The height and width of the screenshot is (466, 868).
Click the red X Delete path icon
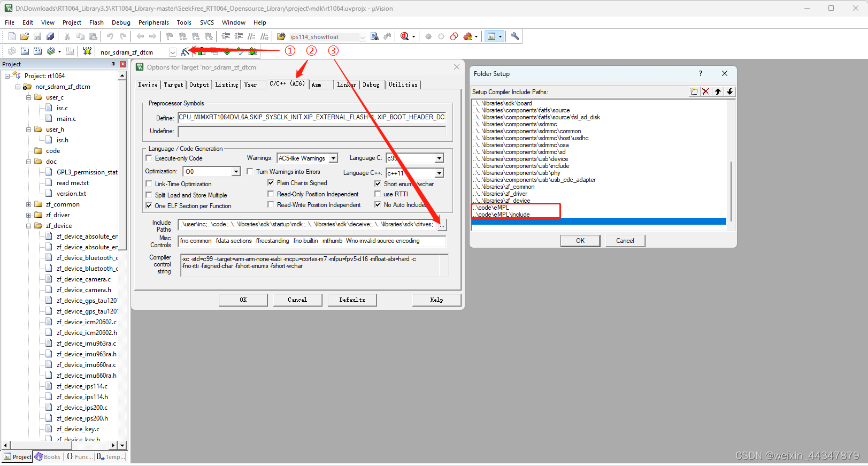pyautogui.click(x=705, y=91)
